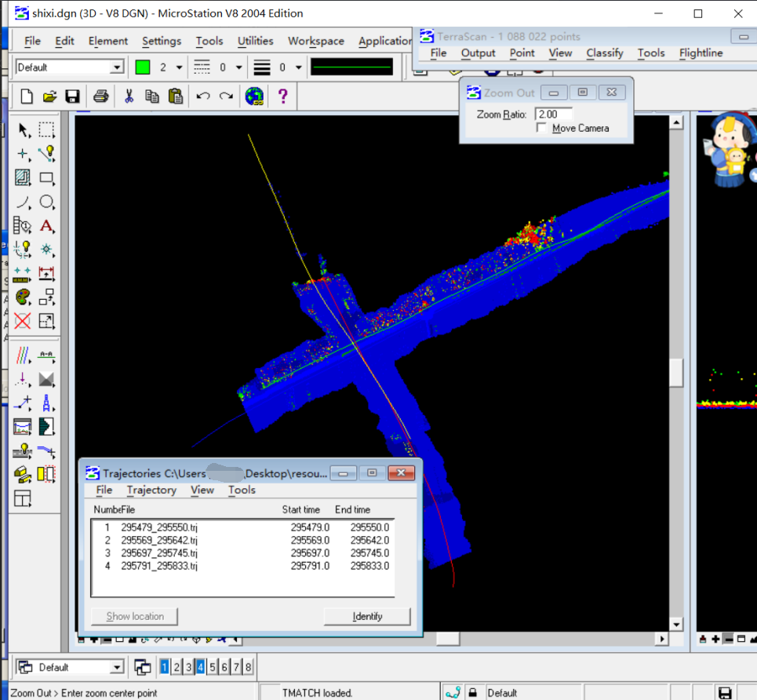Click the Identify button
Screen dimensions: 757x700
[x=367, y=617]
